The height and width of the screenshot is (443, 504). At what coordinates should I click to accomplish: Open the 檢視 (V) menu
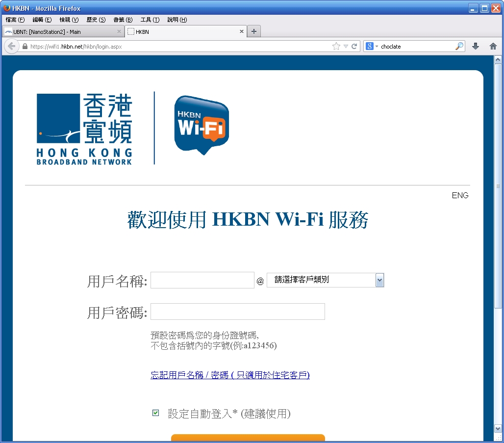(x=69, y=20)
